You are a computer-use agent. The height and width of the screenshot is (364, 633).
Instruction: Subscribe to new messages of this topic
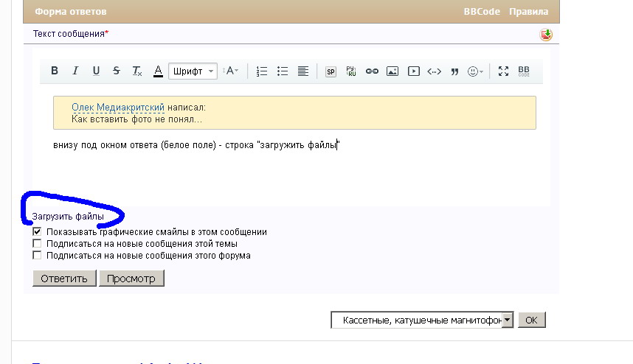click(x=37, y=243)
